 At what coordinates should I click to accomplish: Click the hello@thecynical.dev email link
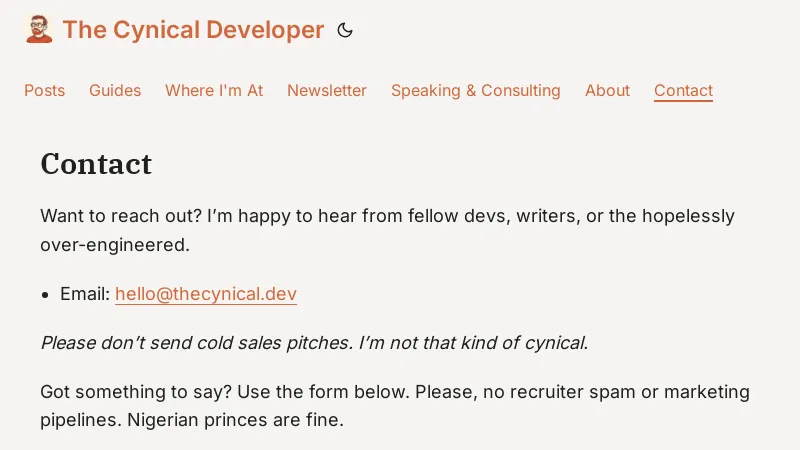pyautogui.click(x=206, y=294)
